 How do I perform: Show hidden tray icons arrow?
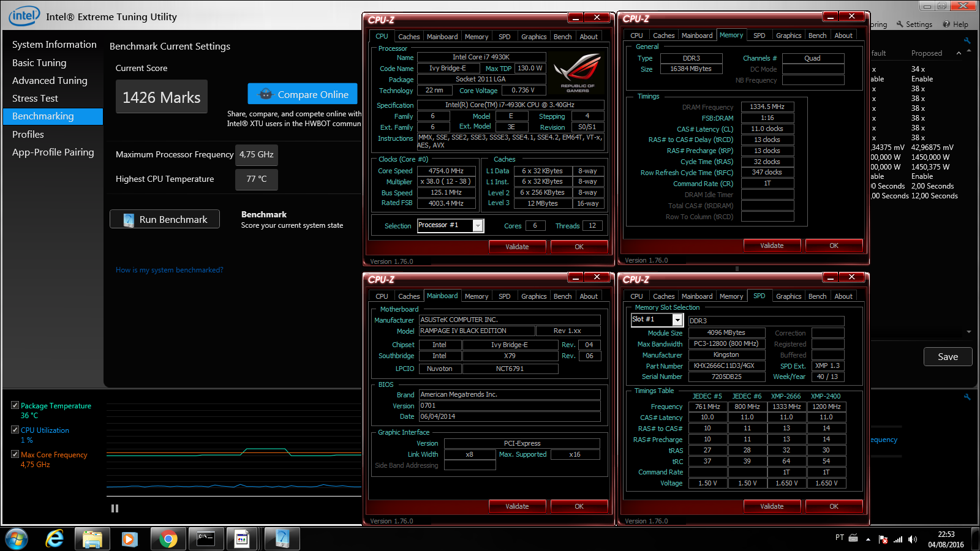(868, 539)
